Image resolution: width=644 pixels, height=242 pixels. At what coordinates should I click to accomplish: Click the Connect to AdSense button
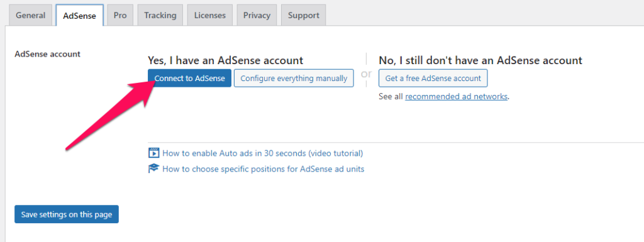click(190, 79)
